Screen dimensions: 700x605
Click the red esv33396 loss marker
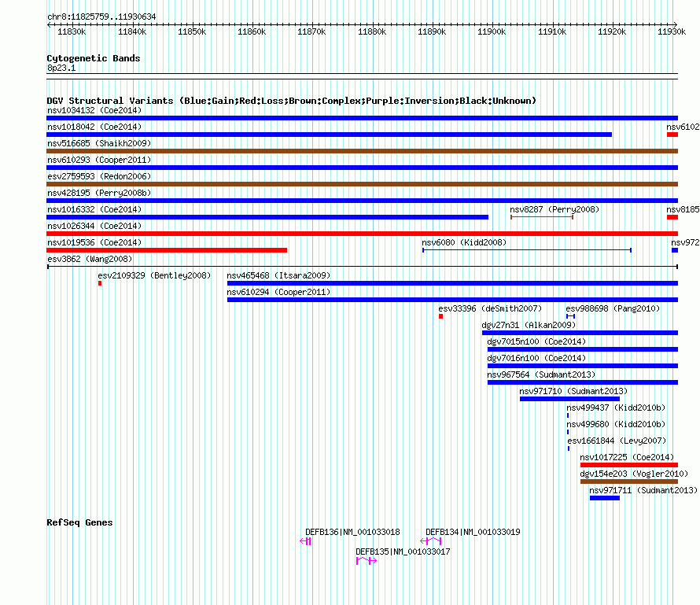[441, 316]
